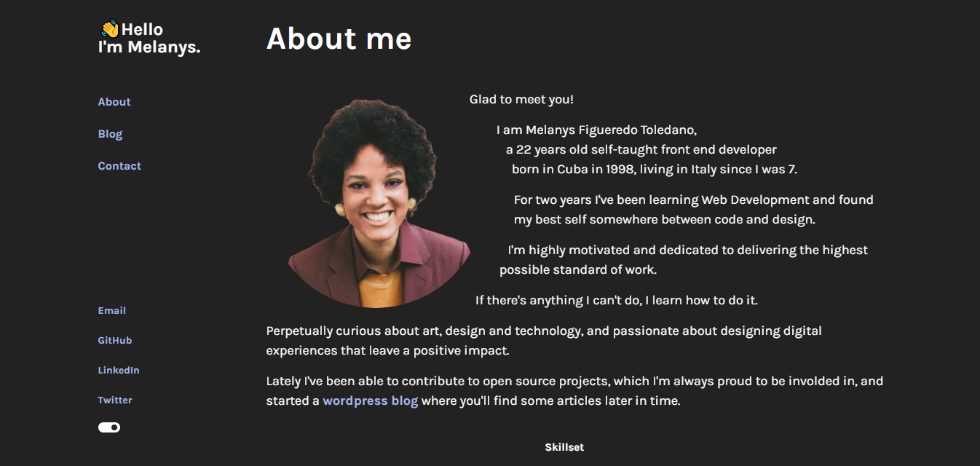Visit the GitHub profile link
Viewport: 980px width, 466px height.
pyautogui.click(x=113, y=340)
